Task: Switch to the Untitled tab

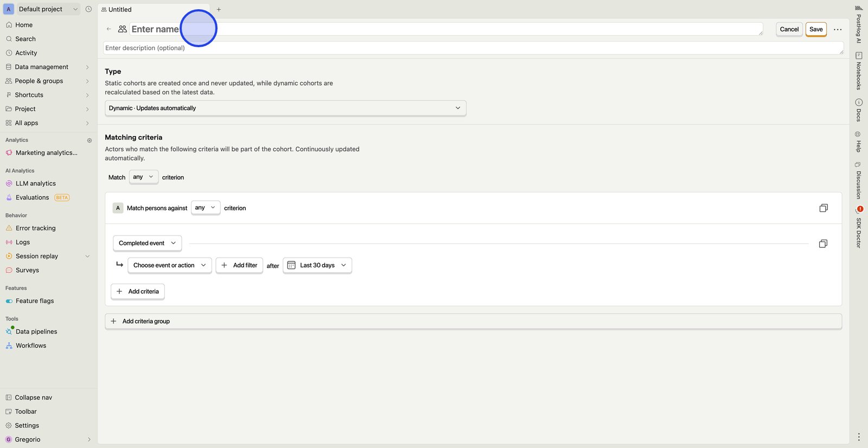Action: tap(120, 9)
